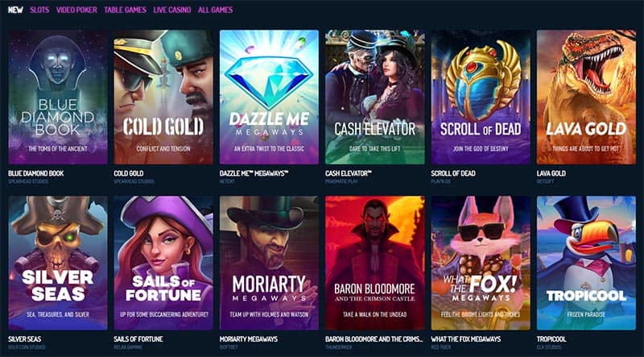
Task: Switch to the Video Poker tab
Action: click(76, 10)
